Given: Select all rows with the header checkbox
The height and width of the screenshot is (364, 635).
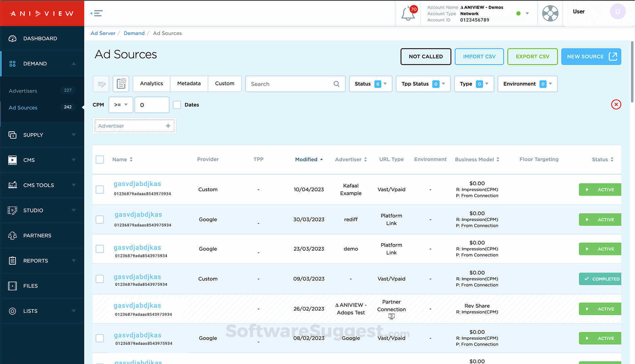Looking at the screenshot, I should pos(99,159).
